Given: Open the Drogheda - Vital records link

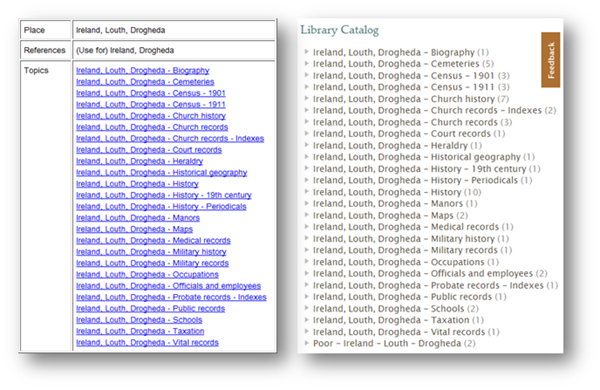Looking at the screenshot, I should point(147,343).
